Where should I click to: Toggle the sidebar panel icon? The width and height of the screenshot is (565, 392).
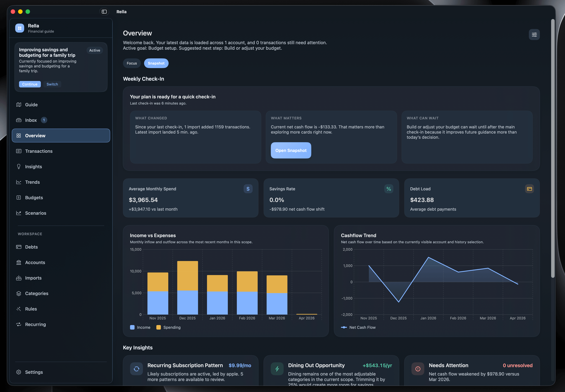(104, 12)
